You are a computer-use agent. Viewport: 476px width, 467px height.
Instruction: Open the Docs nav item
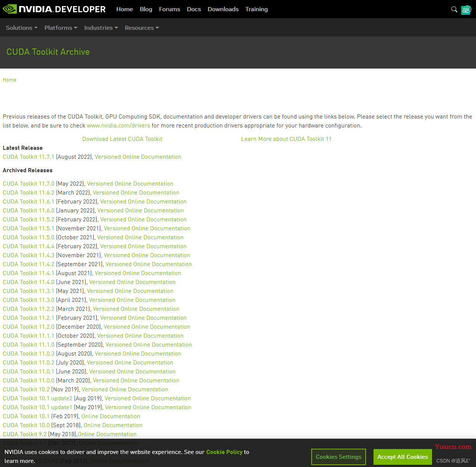coord(194,9)
